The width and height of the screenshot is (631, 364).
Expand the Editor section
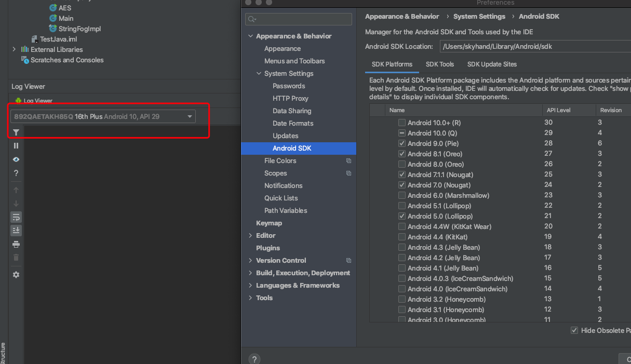coord(250,236)
